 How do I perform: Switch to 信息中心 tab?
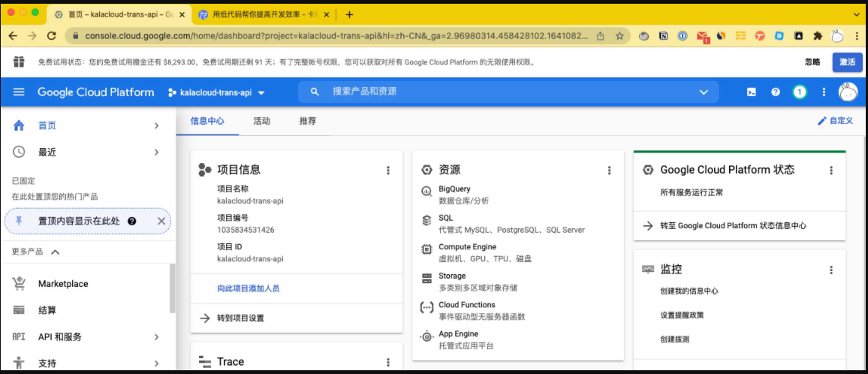pyautogui.click(x=207, y=121)
